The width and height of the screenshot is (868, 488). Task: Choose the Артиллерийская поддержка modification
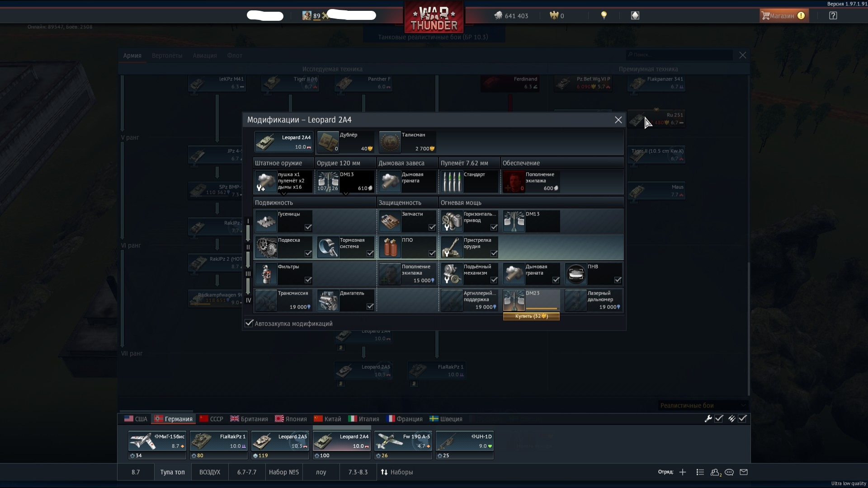(x=470, y=300)
